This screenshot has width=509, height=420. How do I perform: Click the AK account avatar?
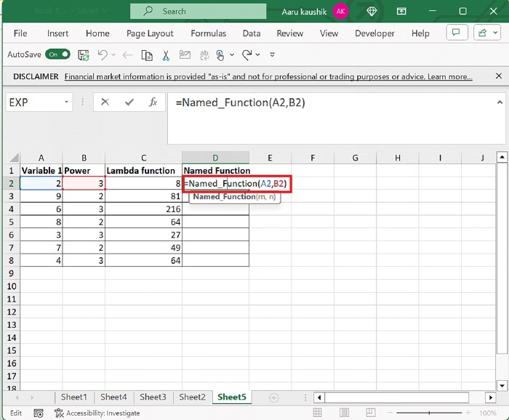point(340,12)
